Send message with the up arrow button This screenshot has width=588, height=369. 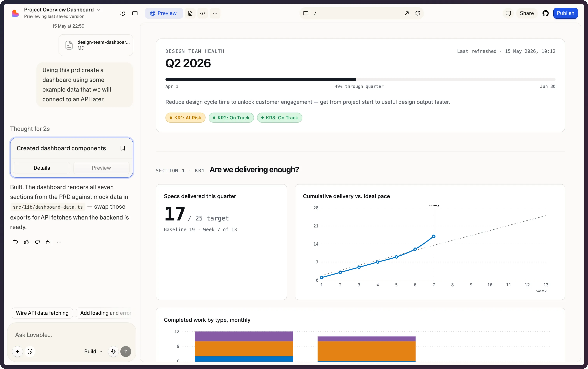point(126,352)
